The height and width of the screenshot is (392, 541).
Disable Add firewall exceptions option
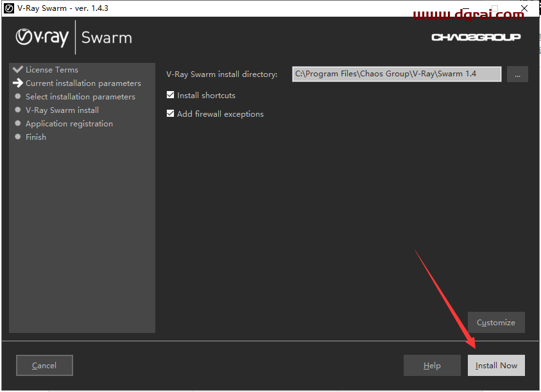(x=171, y=114)
